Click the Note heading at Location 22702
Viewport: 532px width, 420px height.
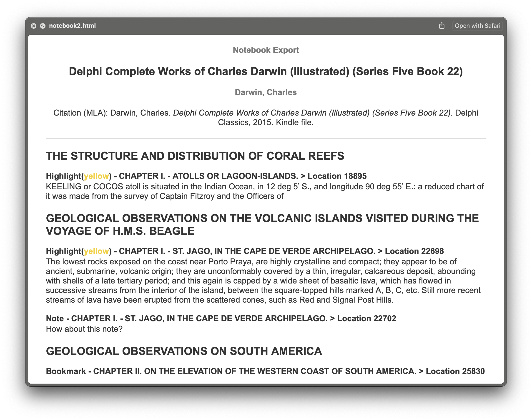(221, 319)
